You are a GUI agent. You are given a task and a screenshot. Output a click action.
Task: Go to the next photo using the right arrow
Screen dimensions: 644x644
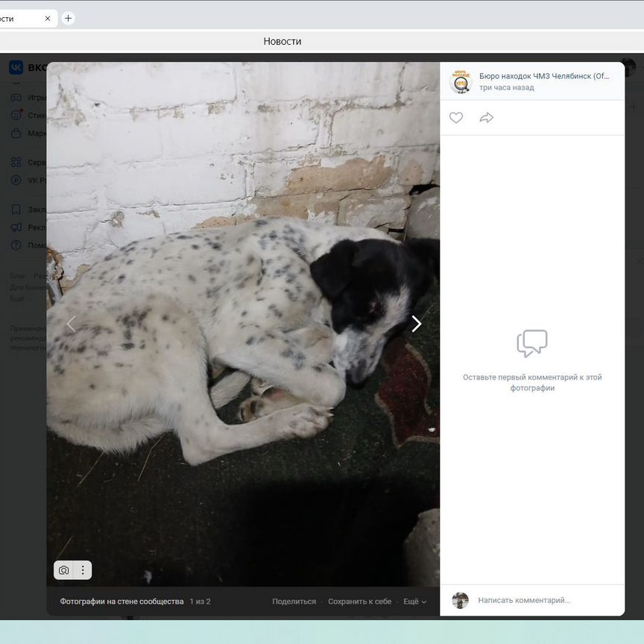416,323
